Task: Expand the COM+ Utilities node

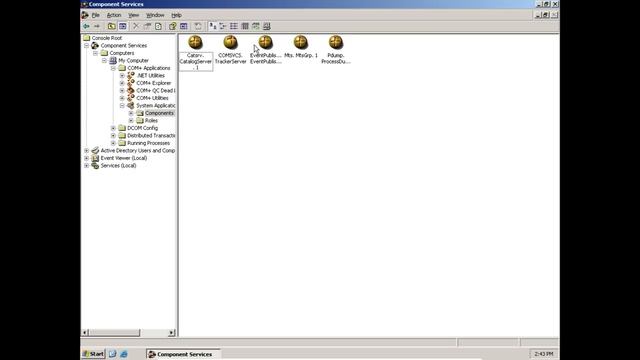Action: tap(122, 98)
